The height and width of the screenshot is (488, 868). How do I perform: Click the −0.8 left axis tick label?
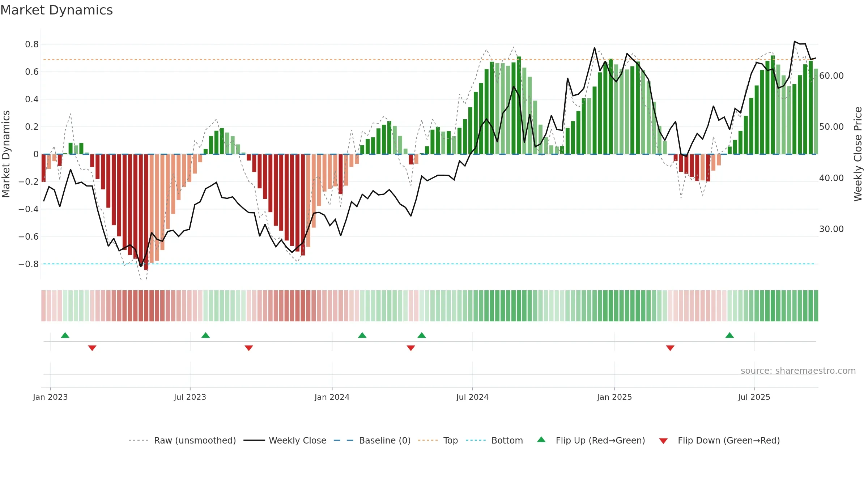tap(29, 264)
